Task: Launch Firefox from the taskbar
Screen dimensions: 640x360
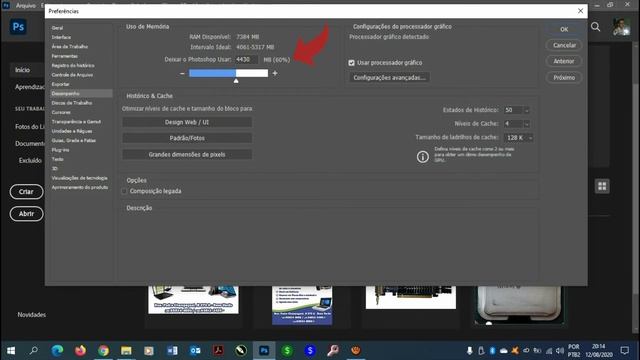Action: [80, 351]
